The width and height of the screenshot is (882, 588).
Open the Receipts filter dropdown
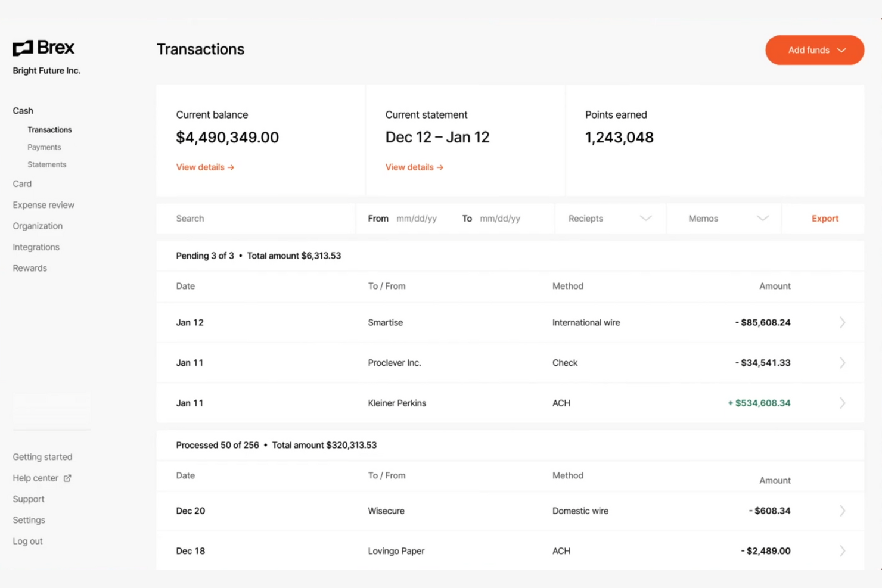pyautogui.click(x=609, y=218)
